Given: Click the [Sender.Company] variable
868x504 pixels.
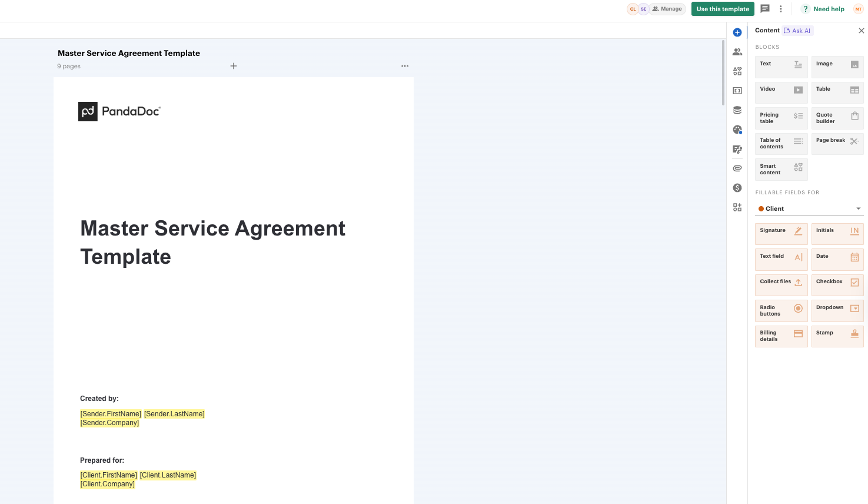Looking at the screenshot, I should (x=109, y=423).
